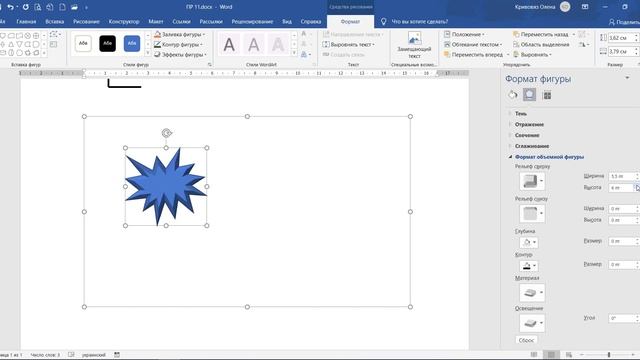The height and width of the screenshot is (360, 640).
Task: Open the Рельеф снизу bevel picker
Action: tap(532, 213)
